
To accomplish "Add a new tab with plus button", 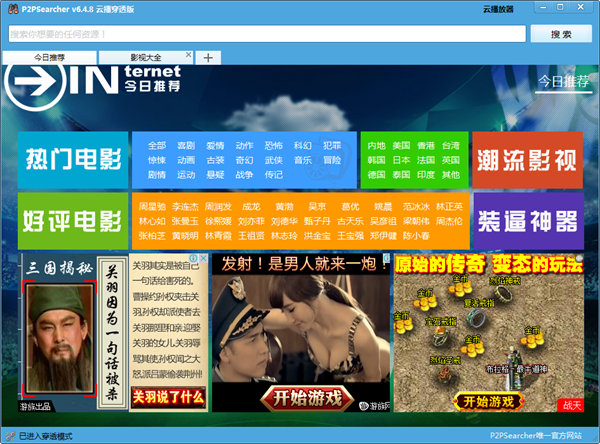I will tap(208, 58).
